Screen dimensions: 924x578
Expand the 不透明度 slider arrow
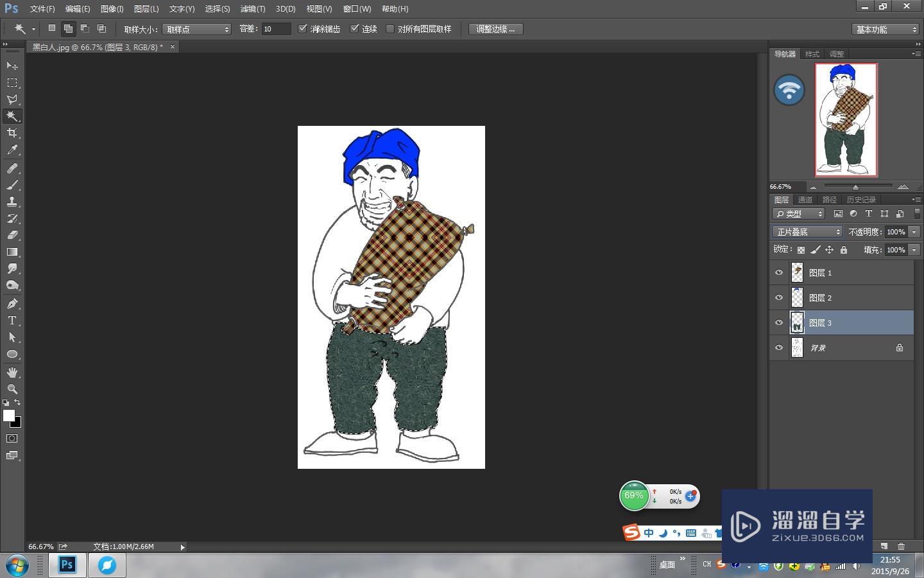(x=914, y=232)
